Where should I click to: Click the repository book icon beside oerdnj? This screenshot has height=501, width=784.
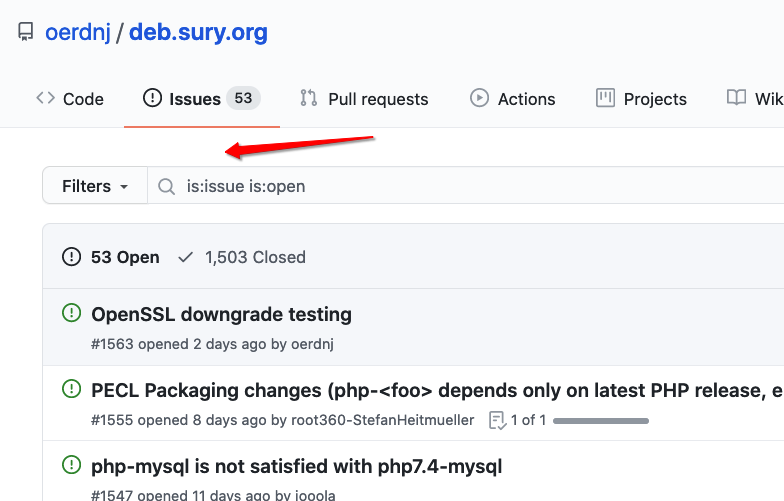click(x=26, y=32)
